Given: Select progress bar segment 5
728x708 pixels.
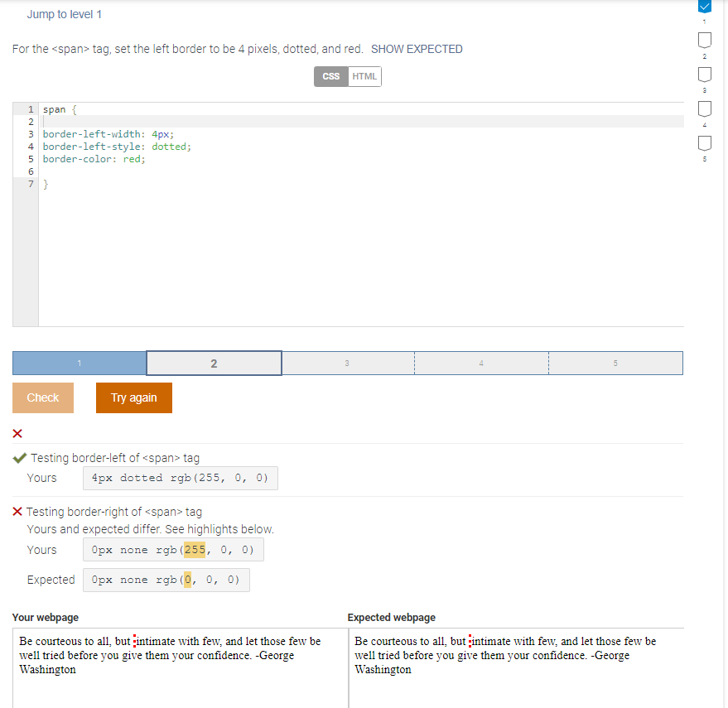Looking at the screenshot, I should (x=615, y=363).
